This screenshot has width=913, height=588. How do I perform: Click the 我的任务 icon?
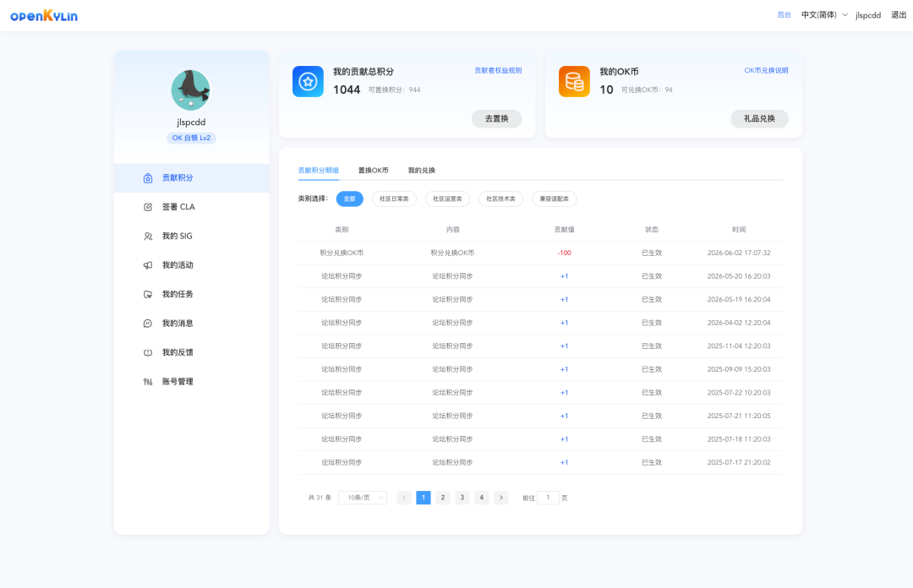[x=148, y=295]
